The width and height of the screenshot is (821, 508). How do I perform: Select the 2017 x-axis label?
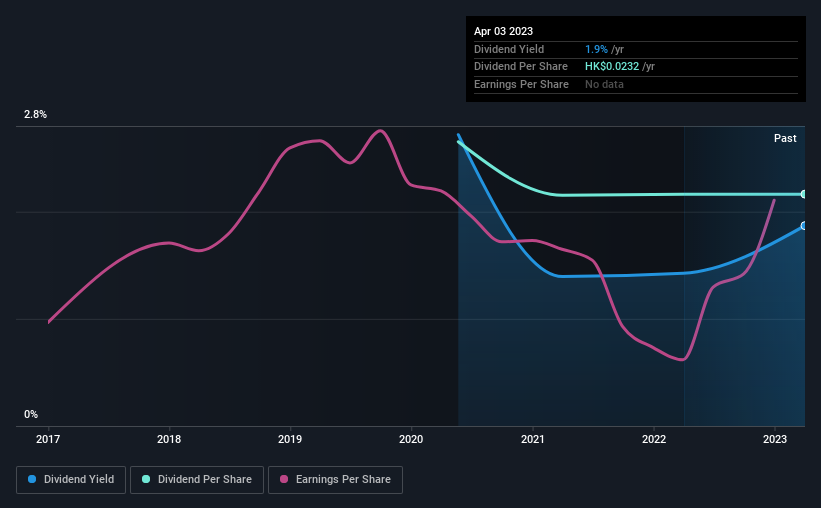click(48, 439)
